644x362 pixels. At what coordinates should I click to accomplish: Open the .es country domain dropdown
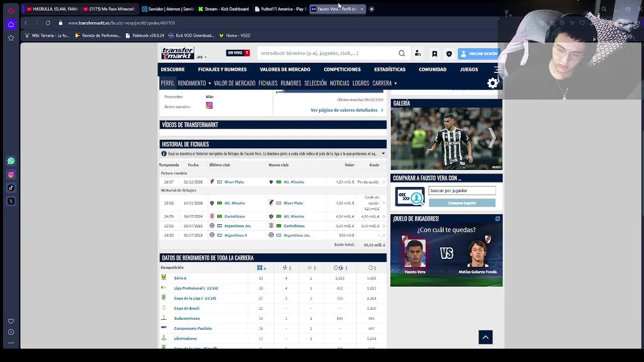coord(201,57)
